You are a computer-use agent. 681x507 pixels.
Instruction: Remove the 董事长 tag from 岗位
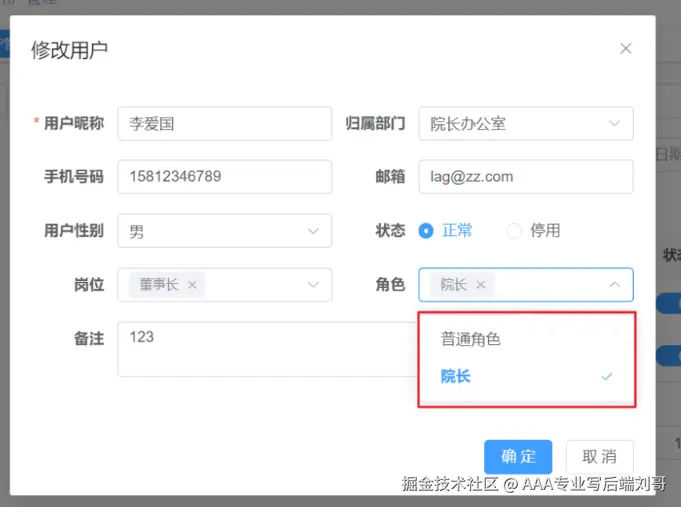click(x=192, y=285)
